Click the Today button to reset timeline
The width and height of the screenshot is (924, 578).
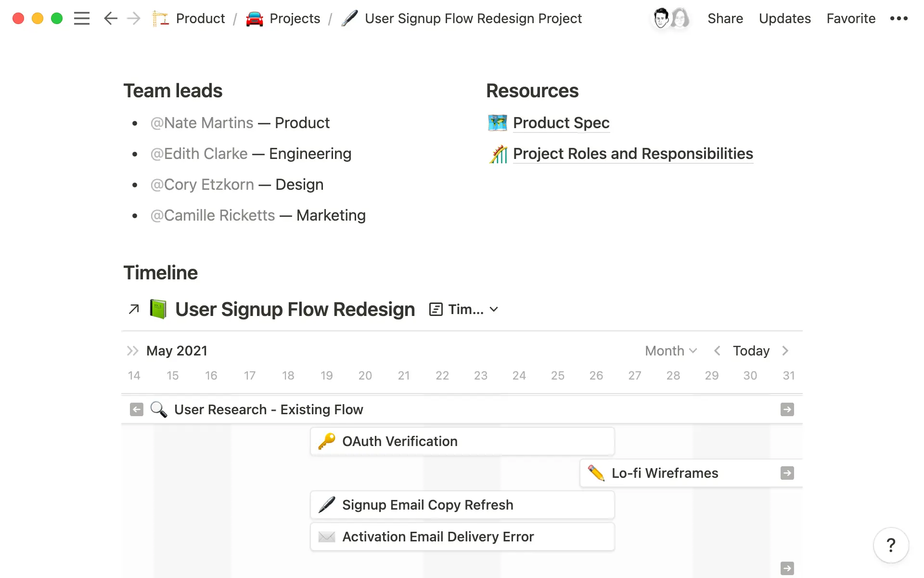(751, 351)
